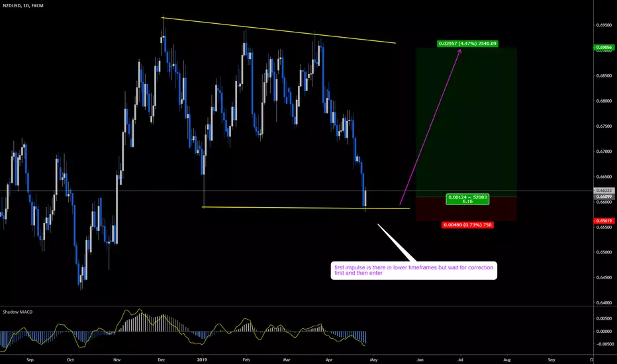This screenshot has height=364, width=617.
Task: Select the upper descending yellow trendline
Action: (x=279, y=30)
